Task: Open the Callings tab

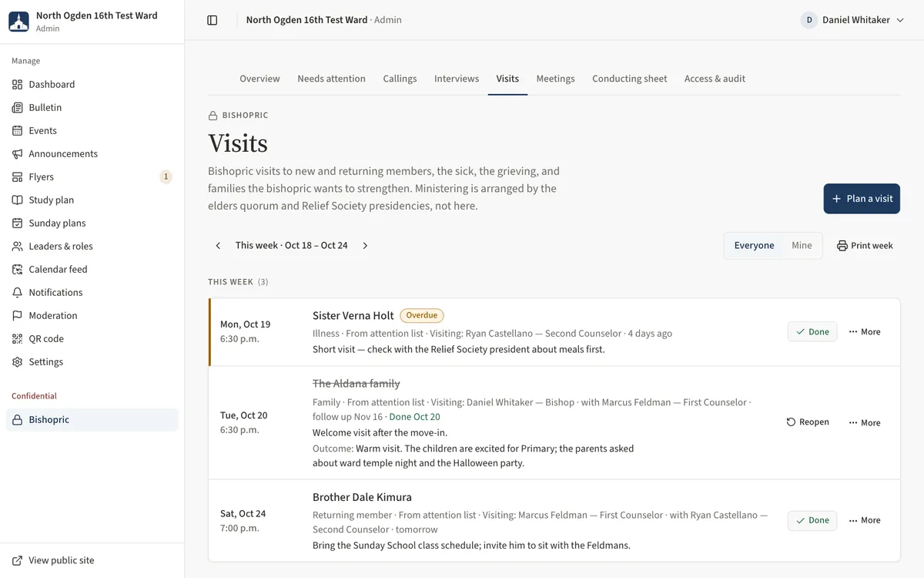Action: (400, 79)
